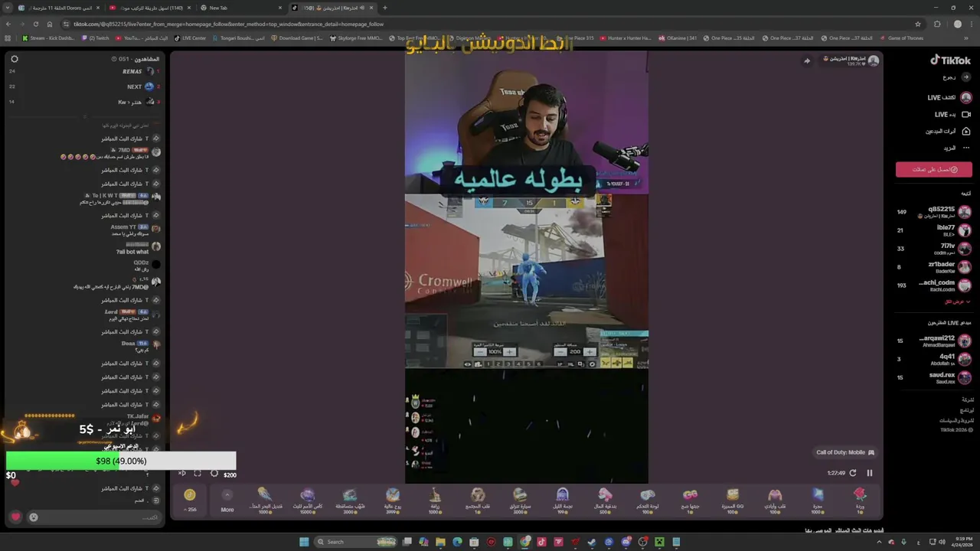
Task: Open chat settings gear icon
Action: [x=14, y=59]
